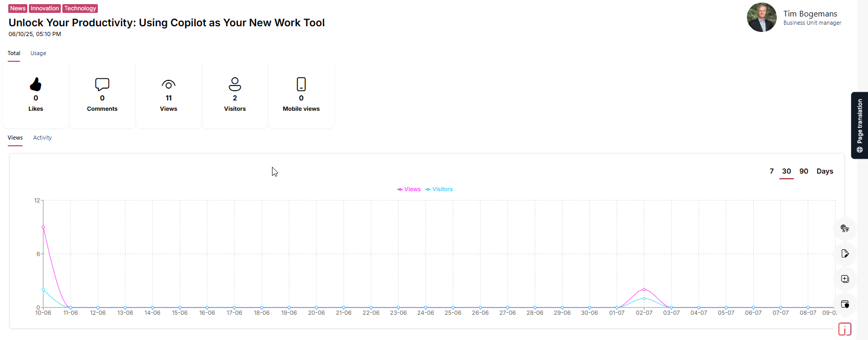This screenshot has width=868, height=340.
Task: Click the 12 value on the y-axis
Action: pyautogui.click(x=37, y=200)
